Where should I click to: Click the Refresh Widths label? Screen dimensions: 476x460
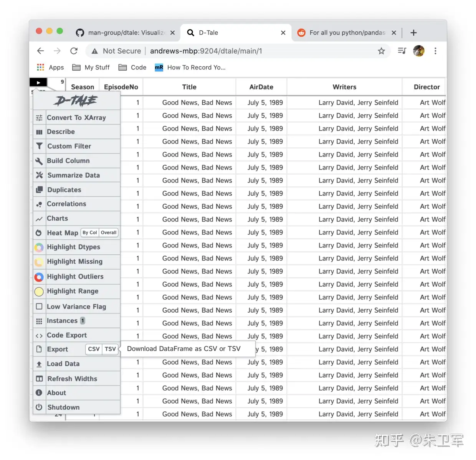[x=72, y=379]
